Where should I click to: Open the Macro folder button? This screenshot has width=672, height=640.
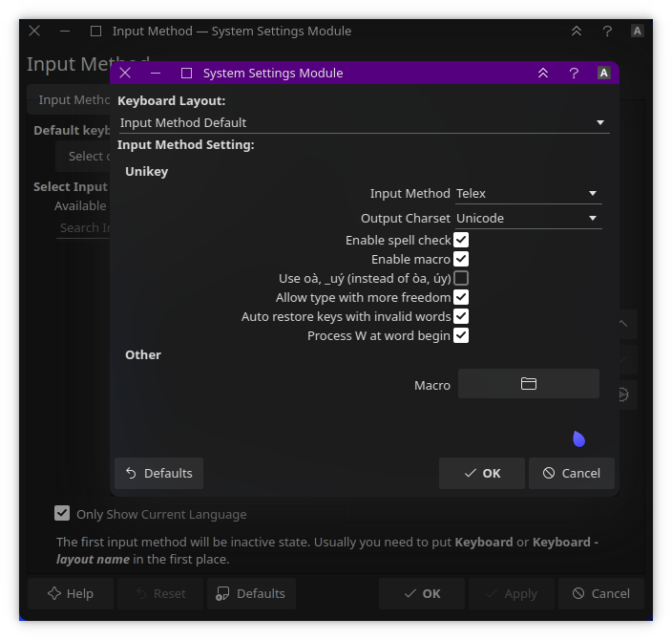pos(529,384)
